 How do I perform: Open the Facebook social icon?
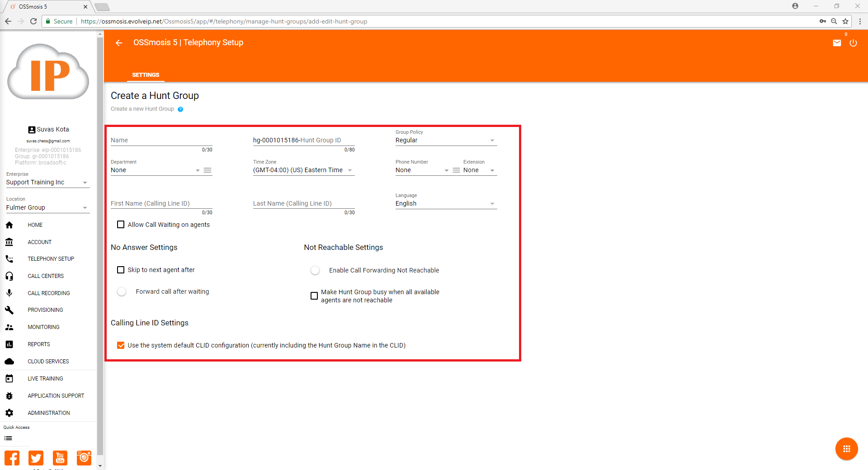pyautogui.click(x=12, y=458)
